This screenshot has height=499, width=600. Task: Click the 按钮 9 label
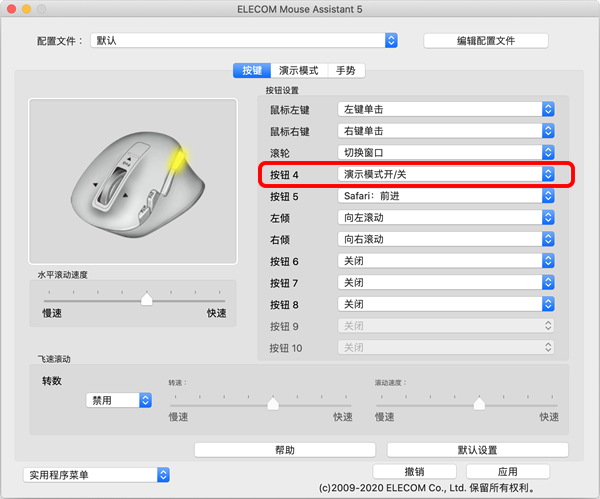[x=284, y=326]
